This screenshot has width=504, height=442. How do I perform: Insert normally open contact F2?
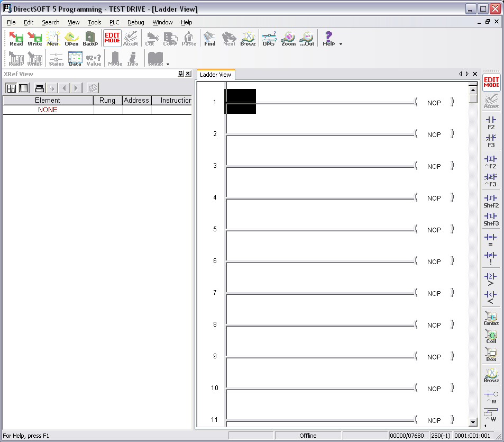click(x=491, y=123)
